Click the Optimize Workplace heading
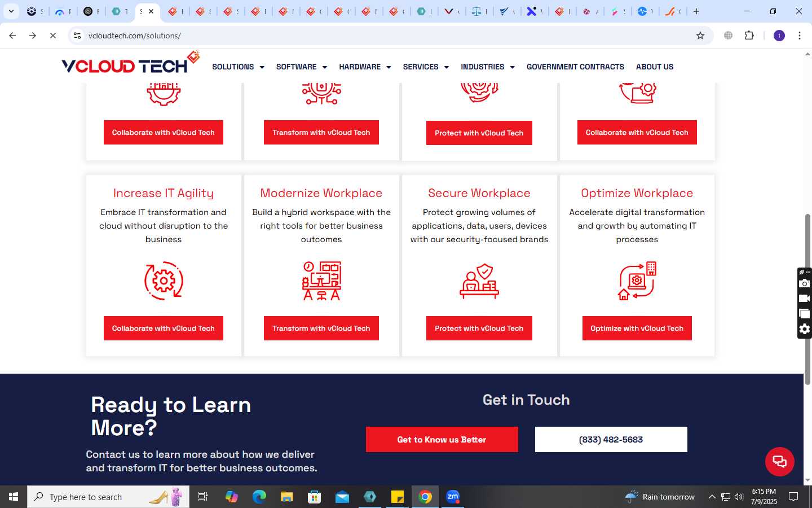 click(x=637, y=193)
